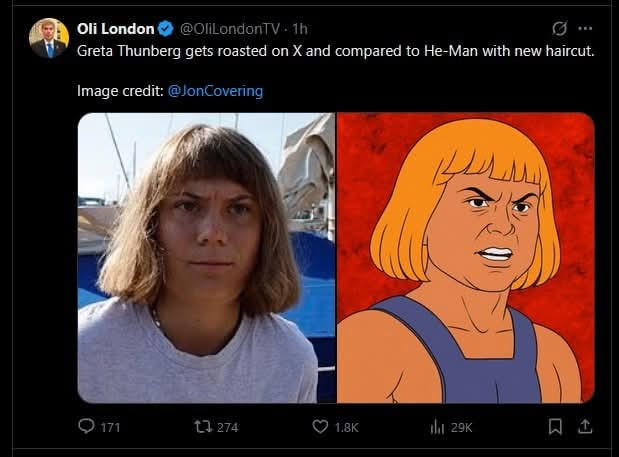Click the 171 replies count
This screenshot has width=619, height=457.
pos(110,427)
